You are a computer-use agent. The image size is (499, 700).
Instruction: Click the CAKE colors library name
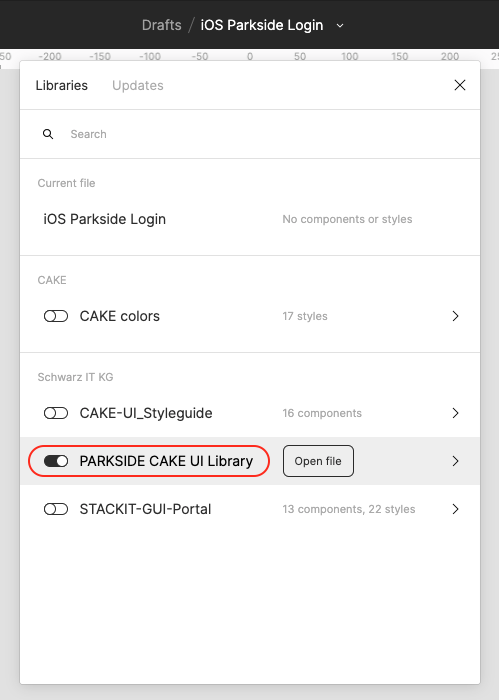[120, 316]
